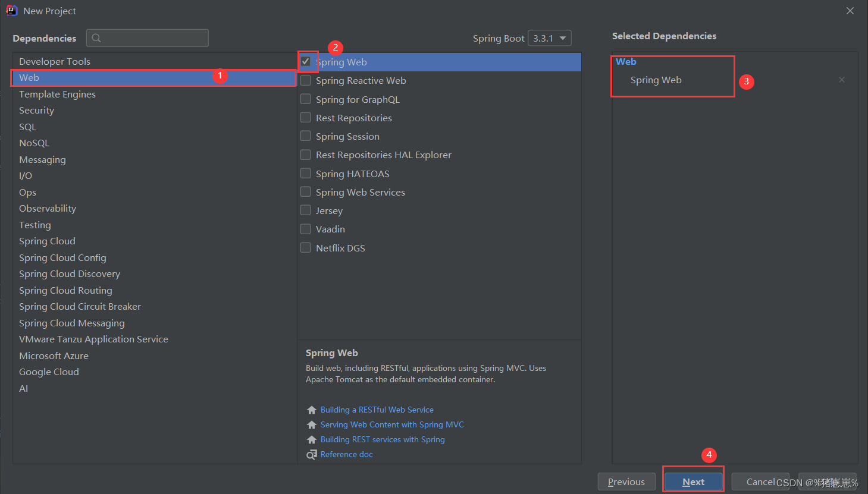Click home icon beside Building a RESTful Web Service
Screen dimensions: 868x494
coord(311,410)
